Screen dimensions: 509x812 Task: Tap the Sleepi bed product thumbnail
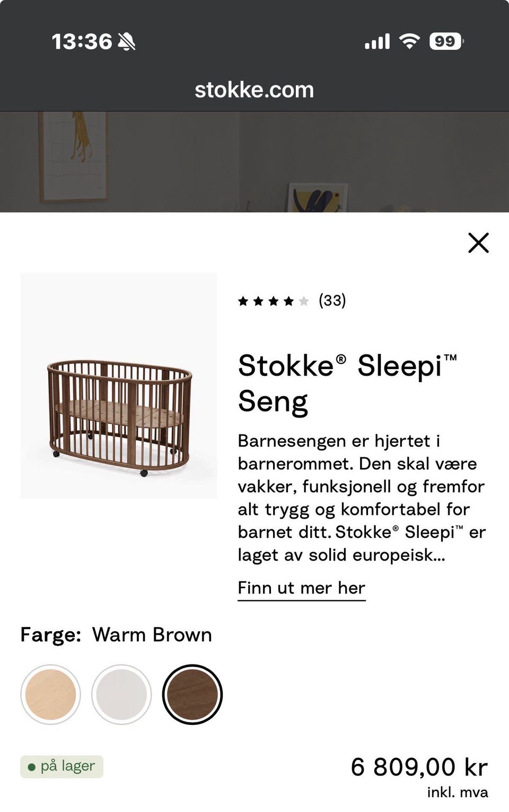pyautogui.click(x=119, y=386)
